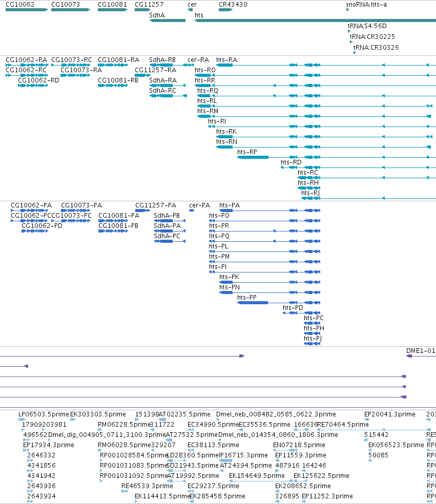The image size is (436, 504).
Task: Click the EK154649.5prime EST label
Action: [257, 476]
